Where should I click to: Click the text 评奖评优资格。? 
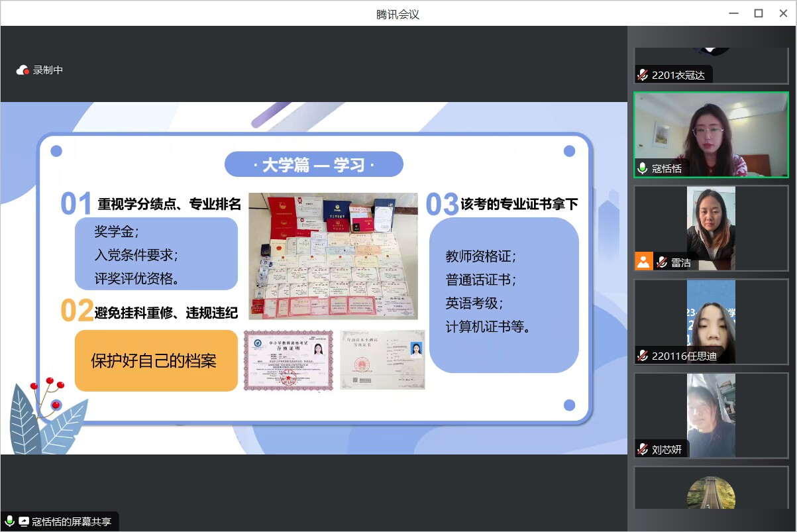[138, 278]
